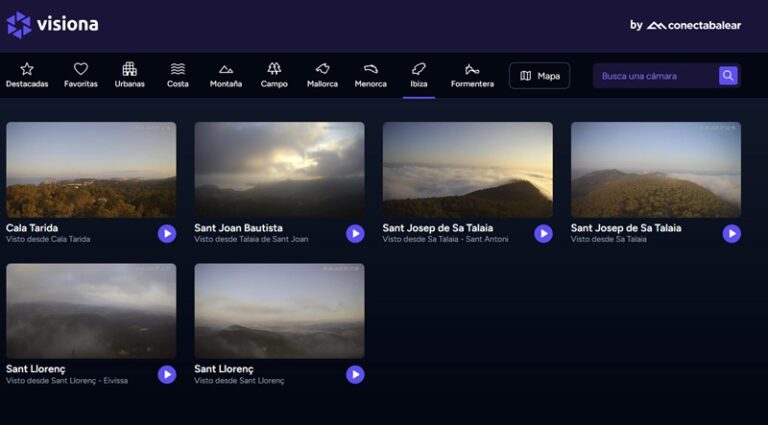This screenshot has width=768, height=425.
Task: Open the Mapa view
Action: pyautogui.click(x=539, y=76)
